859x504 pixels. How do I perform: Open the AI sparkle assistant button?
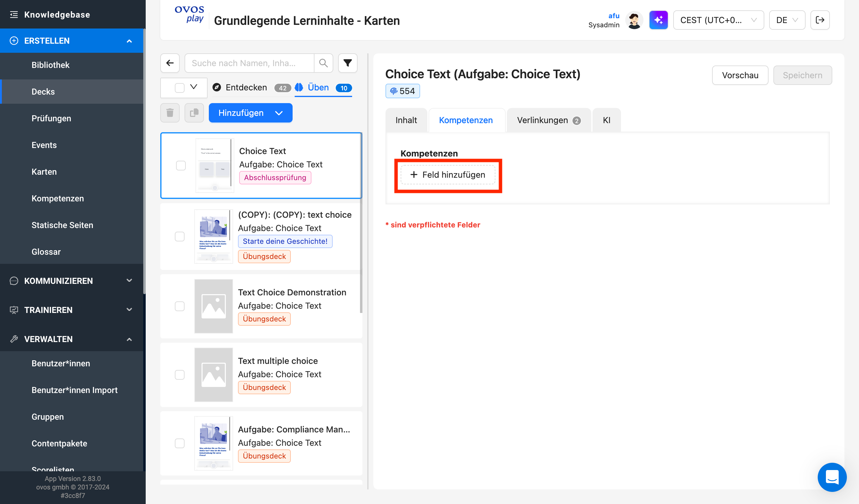[x=659, y=20]
